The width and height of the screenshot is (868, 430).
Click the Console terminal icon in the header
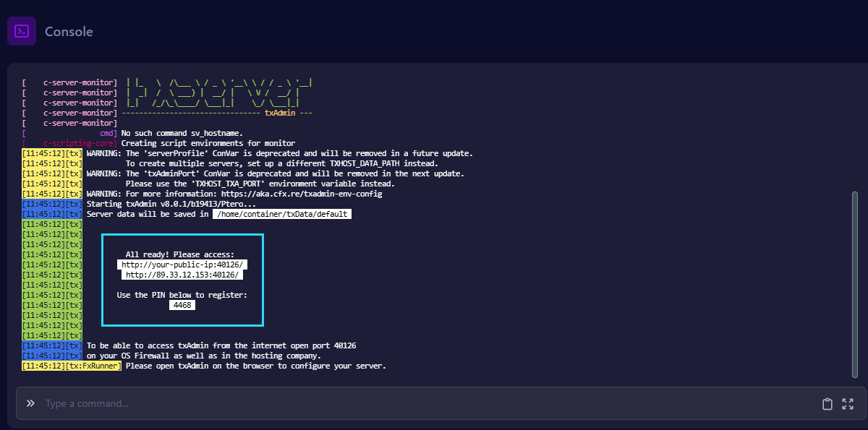[x=22, y=32]
